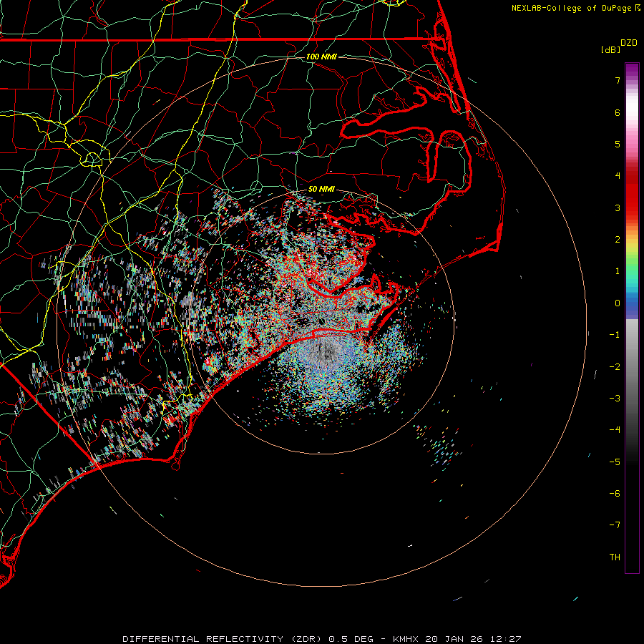Screen dimensions: 644x644
Task: Click the Differential Reflectivity (ZDR) title caption
Action: 322,639
